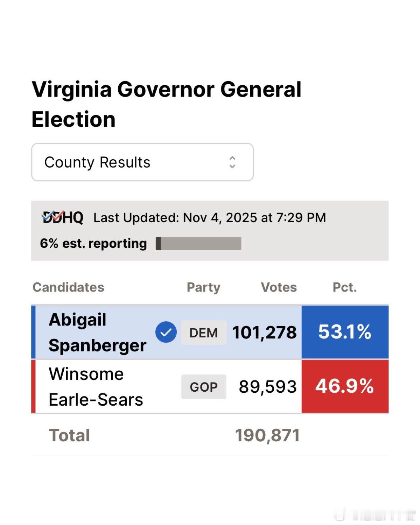Click the up-down chevron in County Results

pos(232,162)
